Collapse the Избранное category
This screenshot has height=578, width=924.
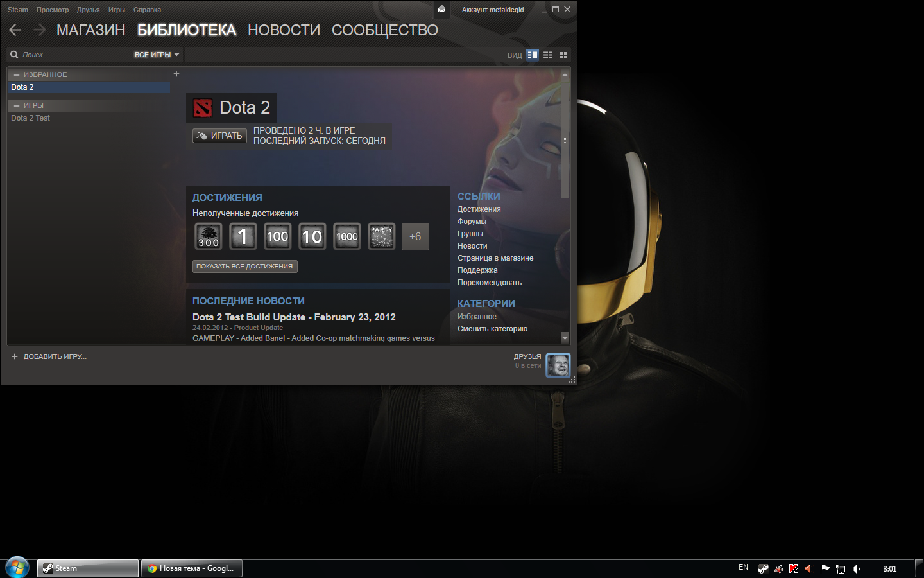coord(17,74)
